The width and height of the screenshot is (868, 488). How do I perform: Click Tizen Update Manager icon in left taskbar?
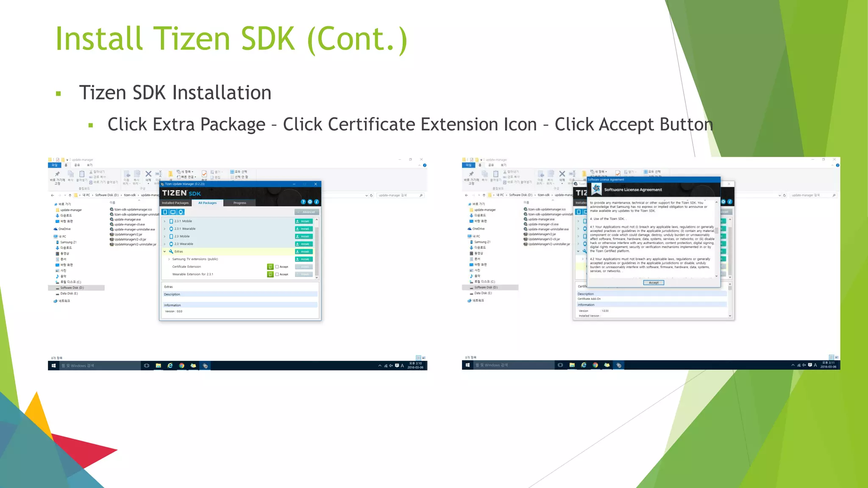click(205, 366)
